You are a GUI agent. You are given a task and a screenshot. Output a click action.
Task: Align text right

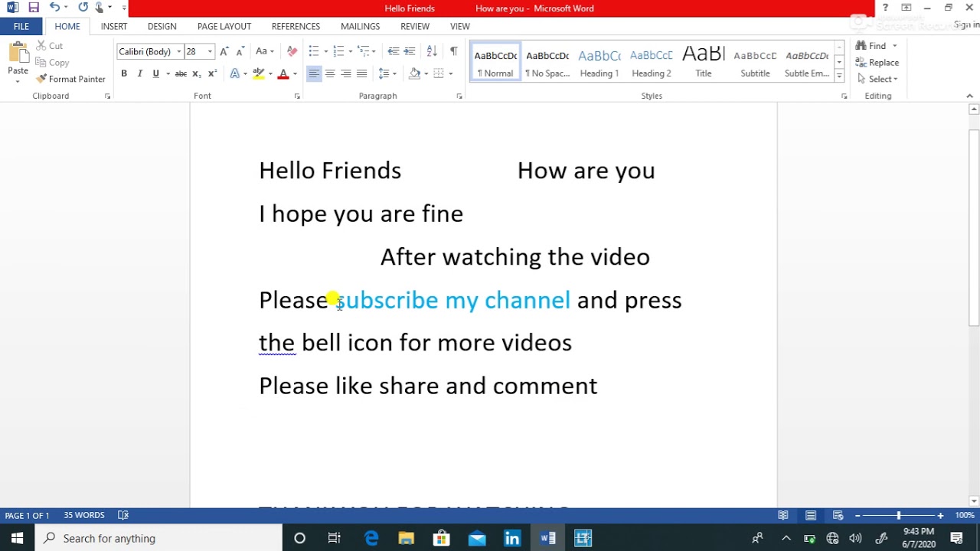point(346,73)
